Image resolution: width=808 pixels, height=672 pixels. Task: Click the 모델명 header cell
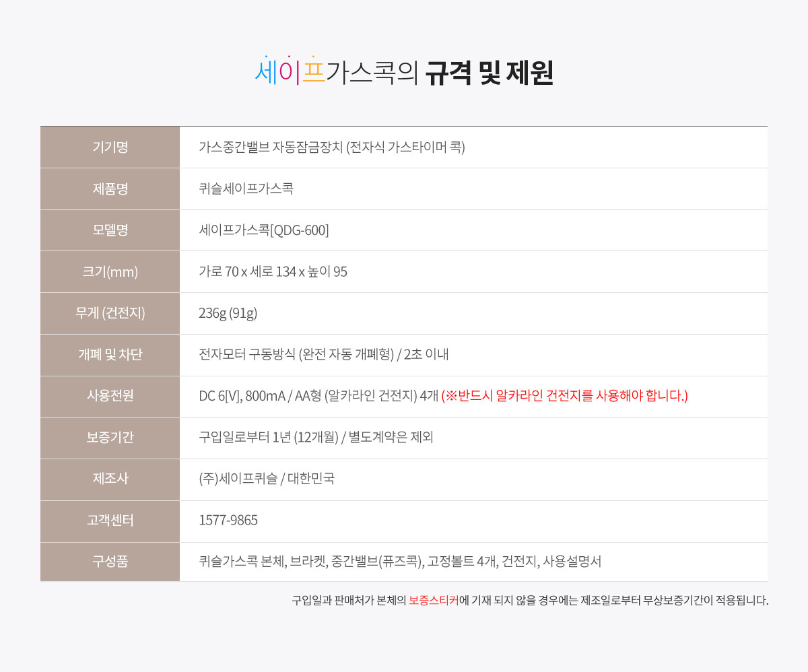[x=110, y=230]
